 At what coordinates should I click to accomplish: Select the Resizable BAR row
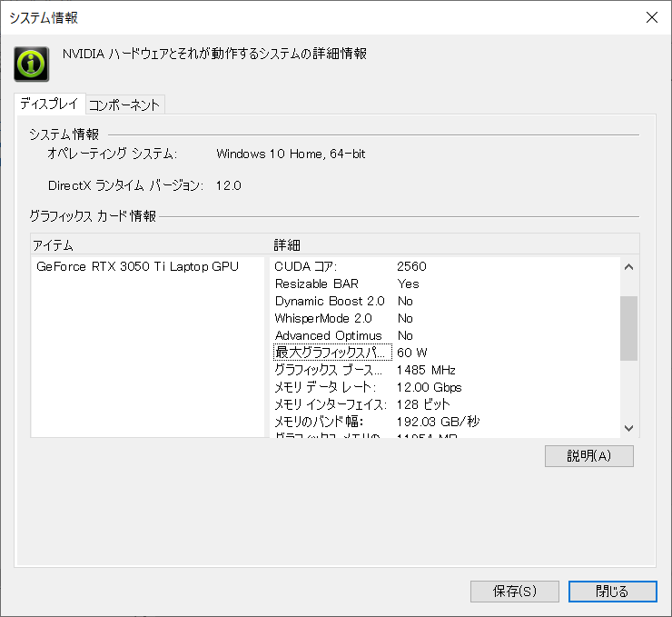pos(317,284)
